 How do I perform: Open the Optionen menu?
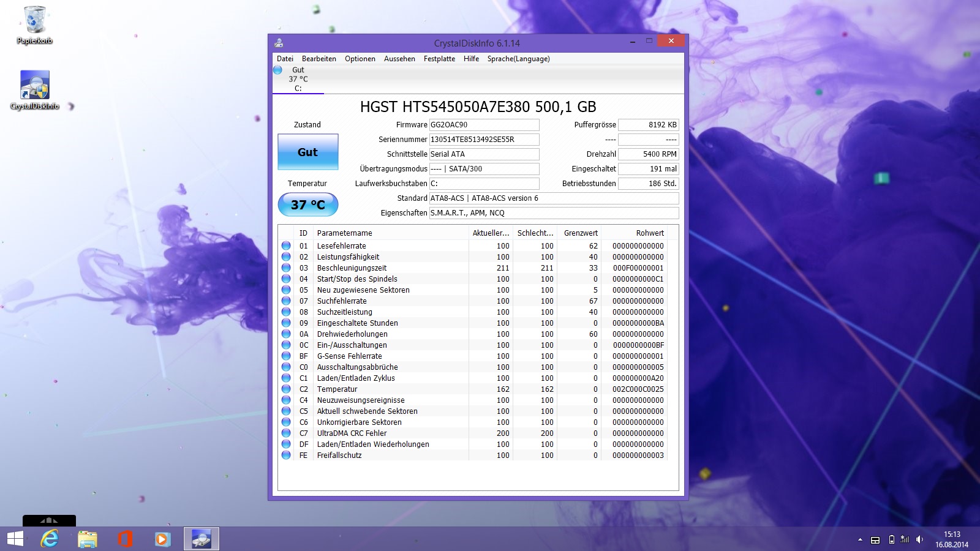coord(360,59)
